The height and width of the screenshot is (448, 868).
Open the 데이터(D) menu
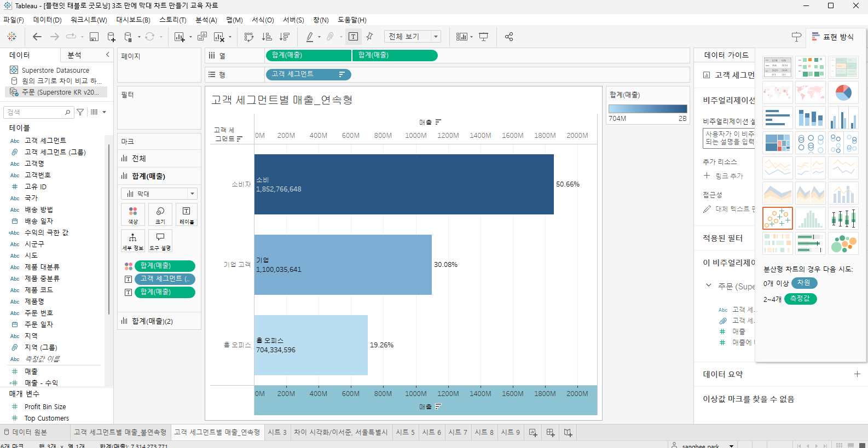[48, 20]
